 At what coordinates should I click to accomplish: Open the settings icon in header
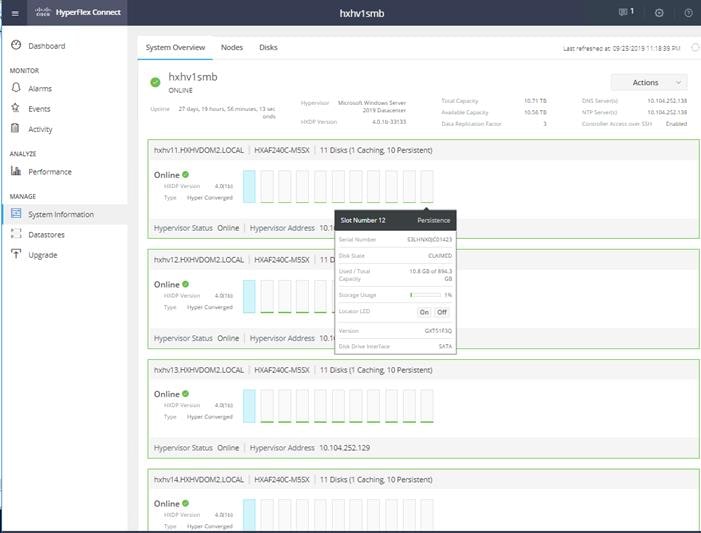click(659, 13)
